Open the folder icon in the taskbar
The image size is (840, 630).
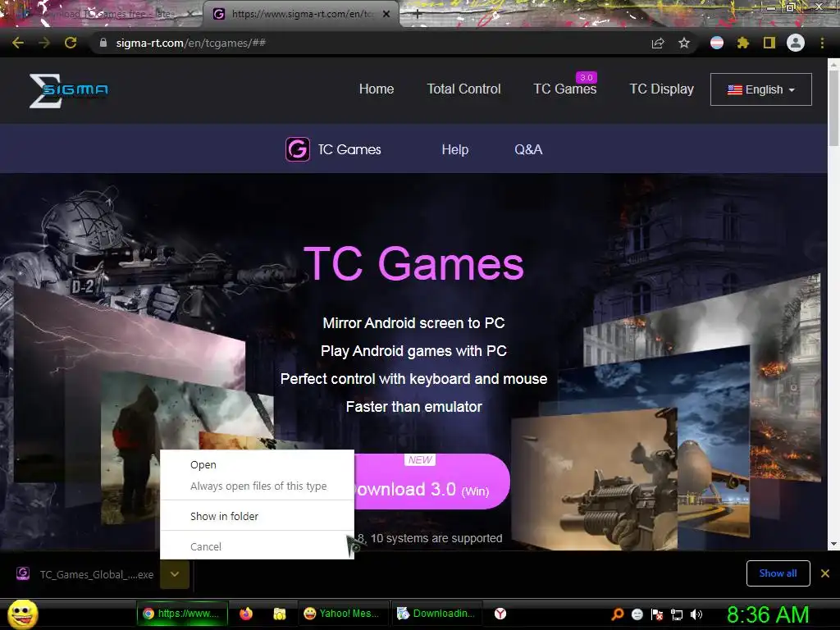(280, 614)
